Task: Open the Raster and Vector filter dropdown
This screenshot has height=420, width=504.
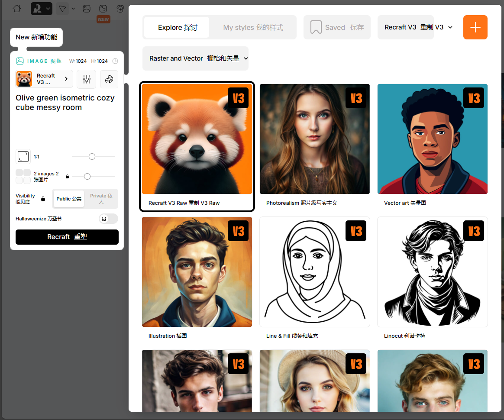Action: (195, 58)
